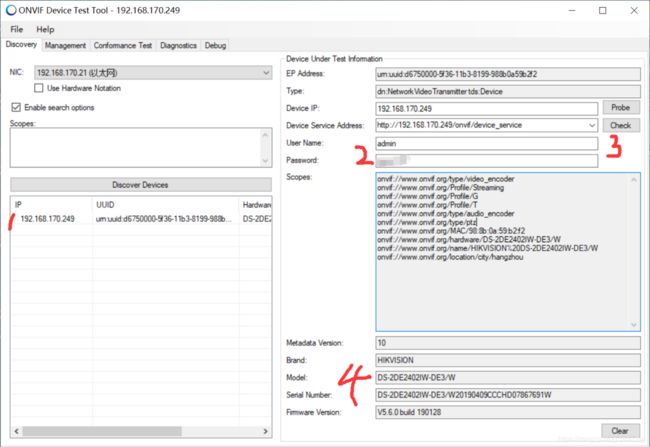
Task: Click down arrow of left Scopes textbox scrollbar
Action: 266,161
